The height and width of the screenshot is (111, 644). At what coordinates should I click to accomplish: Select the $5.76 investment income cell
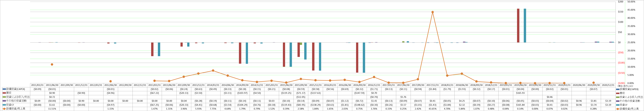tap(403, 97)
